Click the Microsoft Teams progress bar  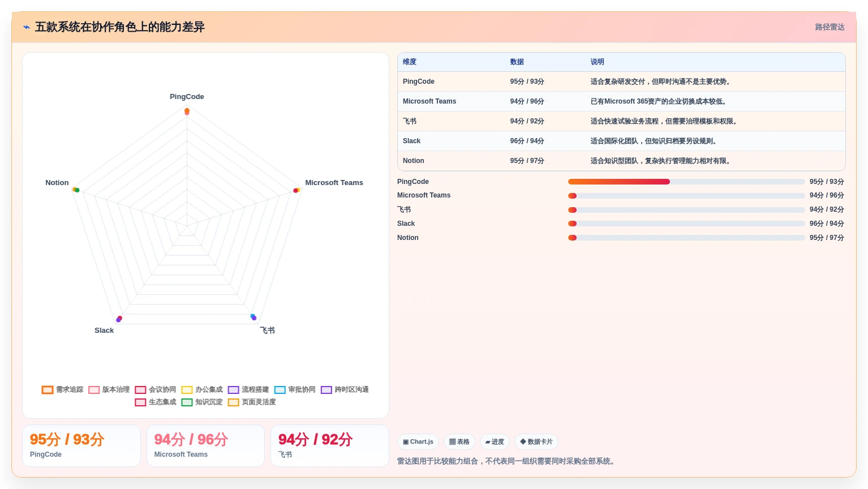[x=686, y=196]
